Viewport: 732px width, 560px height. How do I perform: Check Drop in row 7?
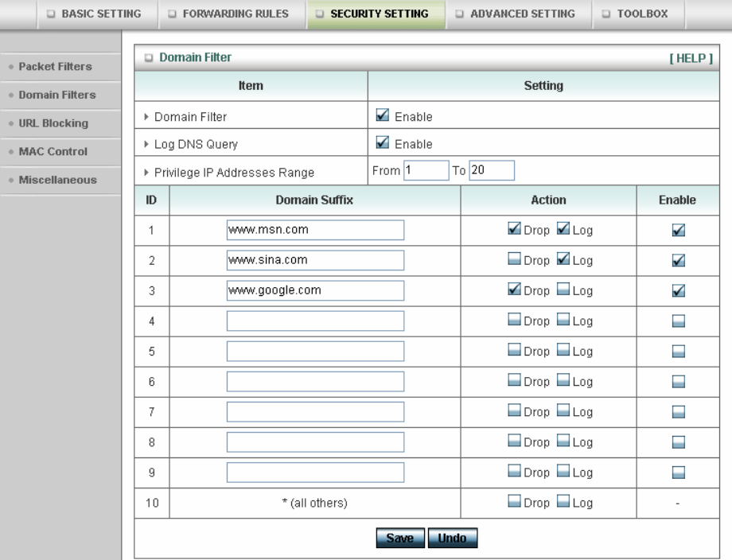tap(514, 410)
